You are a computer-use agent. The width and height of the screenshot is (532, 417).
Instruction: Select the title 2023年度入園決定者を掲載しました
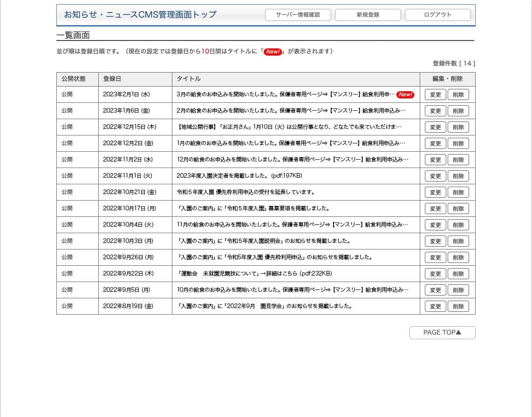(x=239, y=175)
